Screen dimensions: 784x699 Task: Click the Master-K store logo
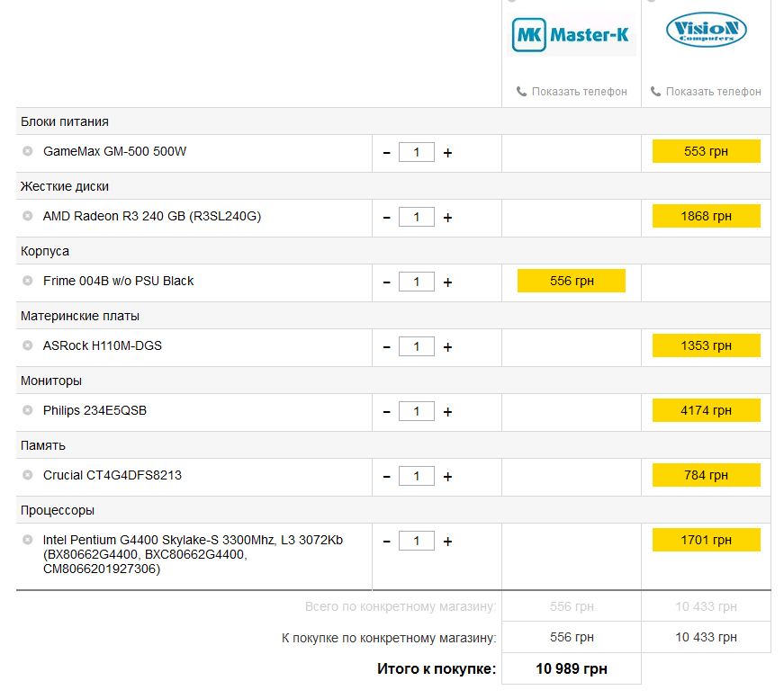(x=571, y=34)
